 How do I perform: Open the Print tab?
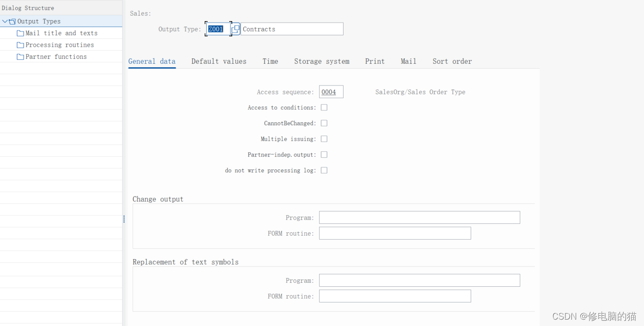click(x=375, y=61)
